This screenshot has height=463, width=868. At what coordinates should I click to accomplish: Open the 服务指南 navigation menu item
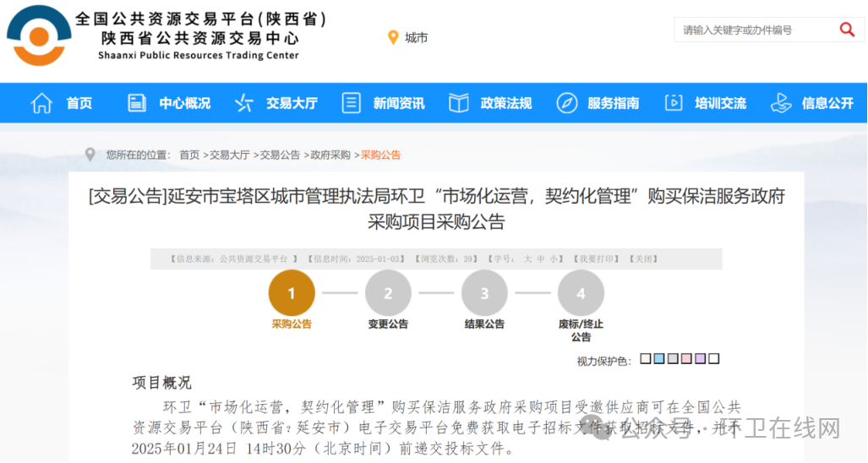point(614,103)
